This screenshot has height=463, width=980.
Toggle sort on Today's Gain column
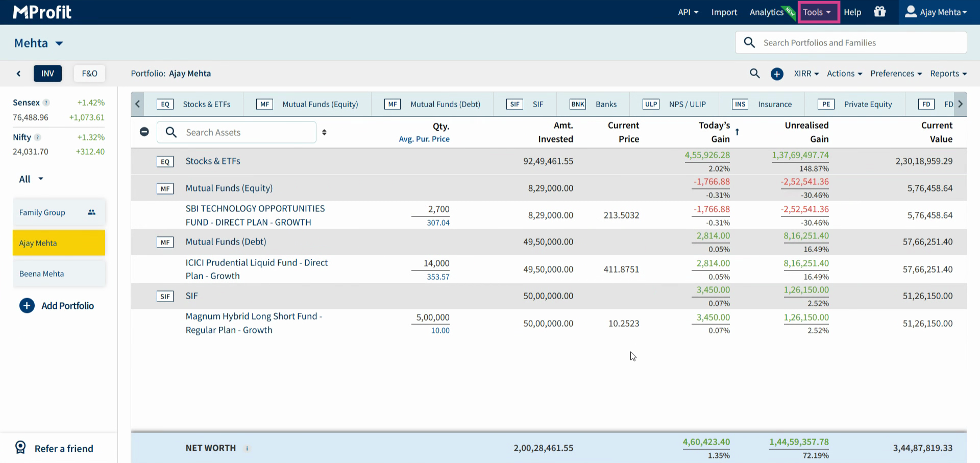[x=737, y=132]
